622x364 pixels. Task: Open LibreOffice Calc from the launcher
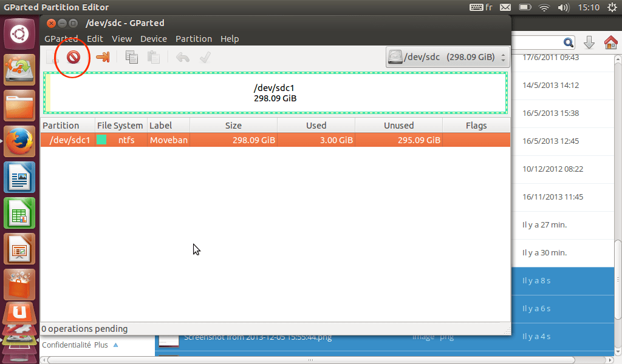point(19,213)
